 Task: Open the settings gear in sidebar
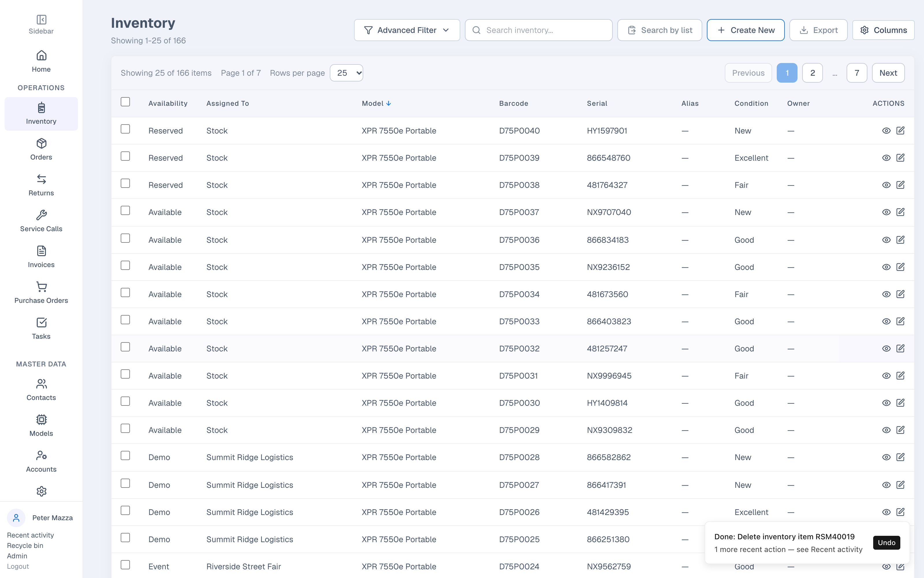41,491
